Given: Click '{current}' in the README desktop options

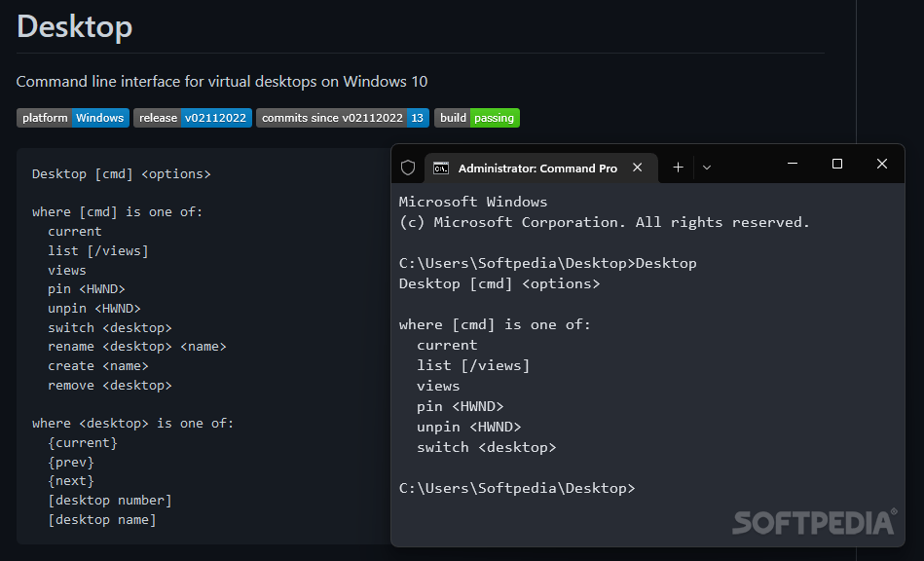Looking at the screenshot, I should pos(83,442).
